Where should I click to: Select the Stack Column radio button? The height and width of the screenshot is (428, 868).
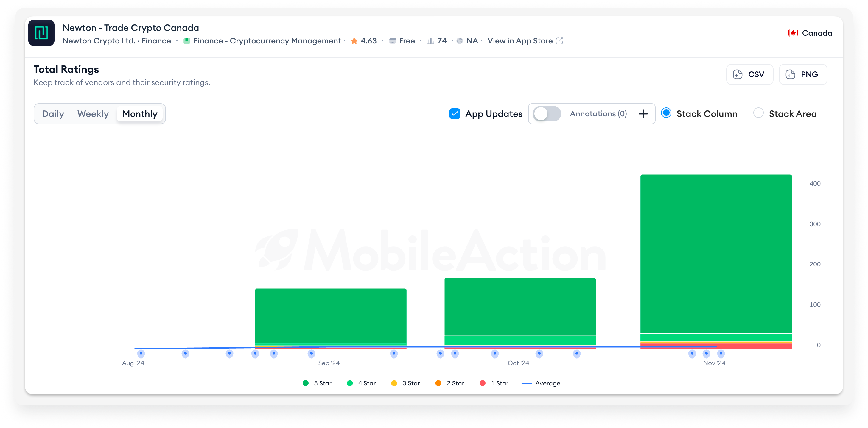click(x=666, y=113)
